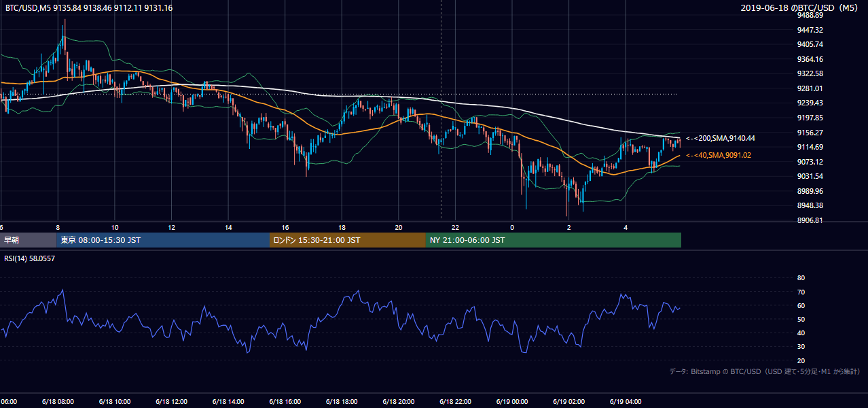Click the price axis value 9488.89

pos(810,16)
